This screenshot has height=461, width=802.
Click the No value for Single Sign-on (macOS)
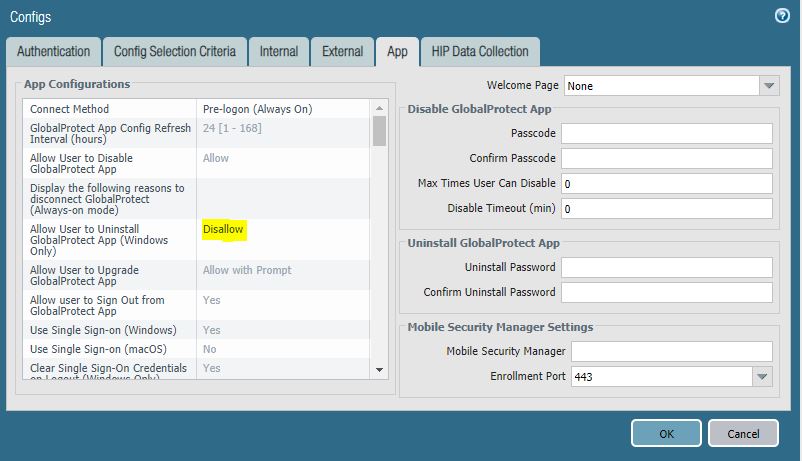209,349
